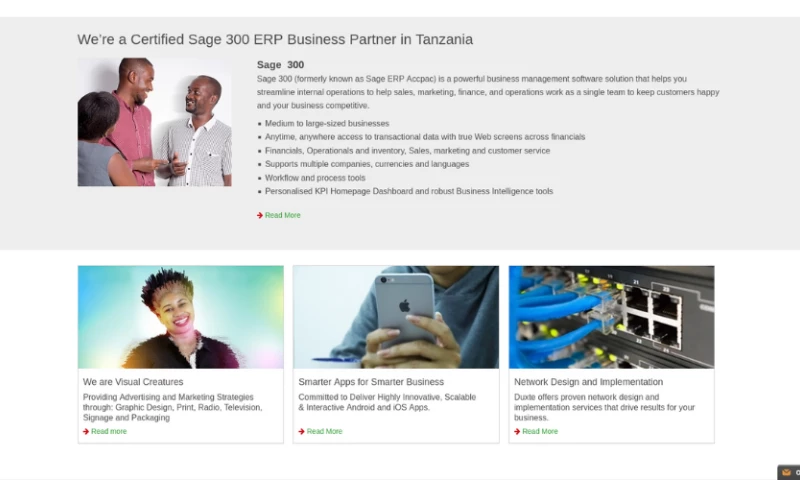Click the "Workflow and process tools" bullet item

tap(315, 178)
